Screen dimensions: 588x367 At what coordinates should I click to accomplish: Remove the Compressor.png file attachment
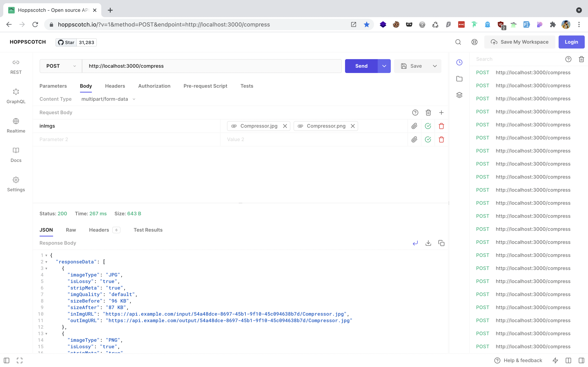(353, 126)
